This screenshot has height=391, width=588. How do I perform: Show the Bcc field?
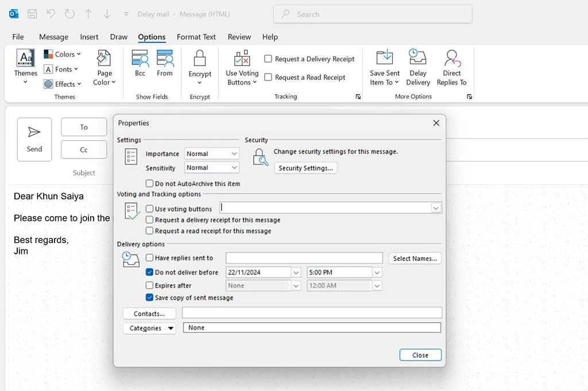[140, 64]
